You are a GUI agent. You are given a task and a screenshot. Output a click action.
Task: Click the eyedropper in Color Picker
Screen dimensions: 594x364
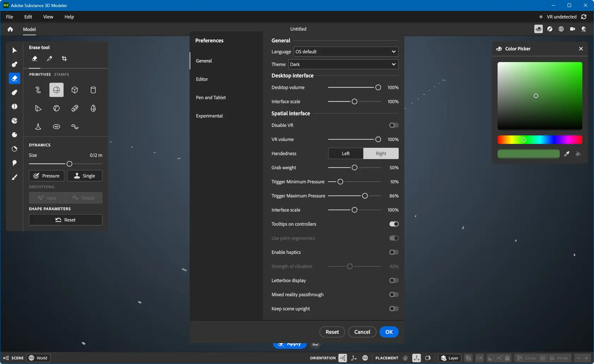click(566, 154)
